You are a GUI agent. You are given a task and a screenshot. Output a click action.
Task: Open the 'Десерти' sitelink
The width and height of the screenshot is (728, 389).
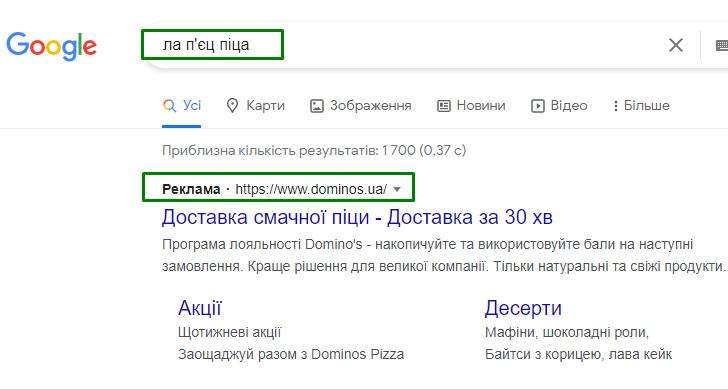coord(523,308)
